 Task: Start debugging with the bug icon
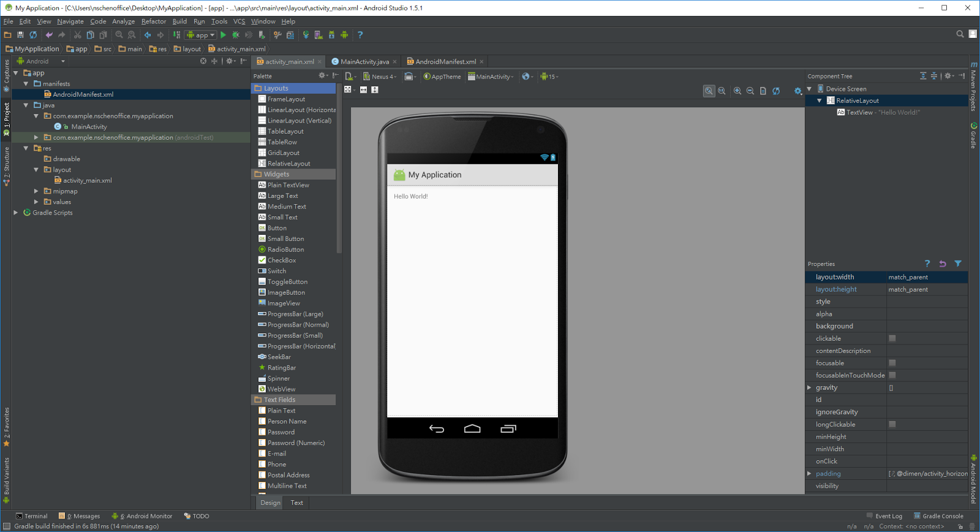tap(236, 35)
